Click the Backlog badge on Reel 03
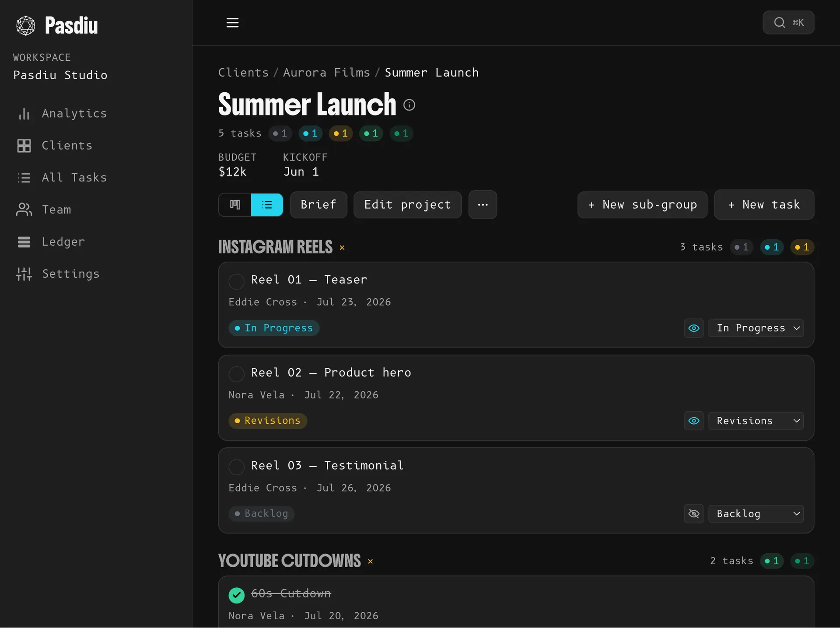Viewport: 840px width, 628px height. [x=262, y=513]
